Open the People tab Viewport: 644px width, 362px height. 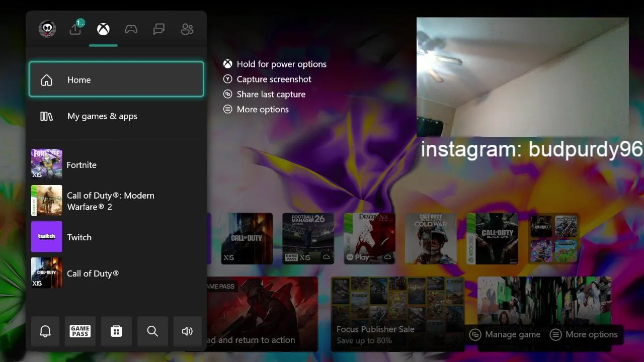point(187,29)
